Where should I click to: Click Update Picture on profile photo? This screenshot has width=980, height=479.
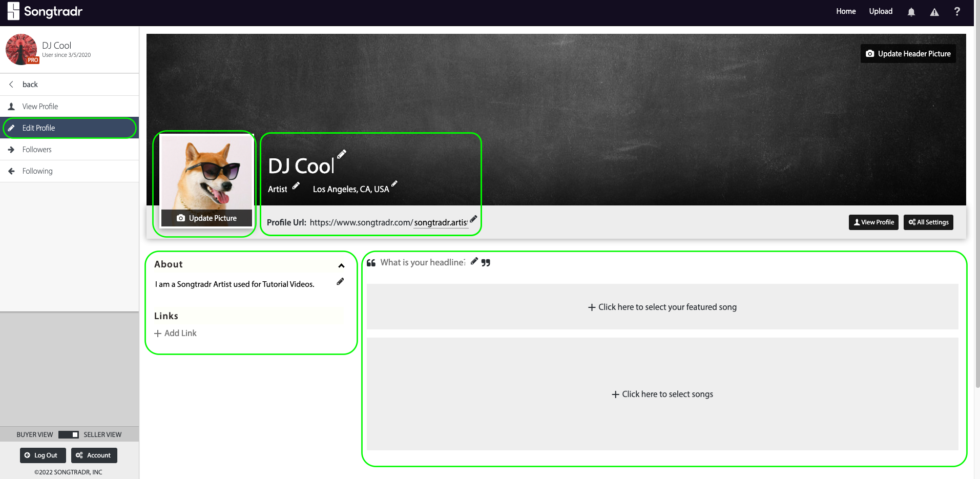point(206,218)
